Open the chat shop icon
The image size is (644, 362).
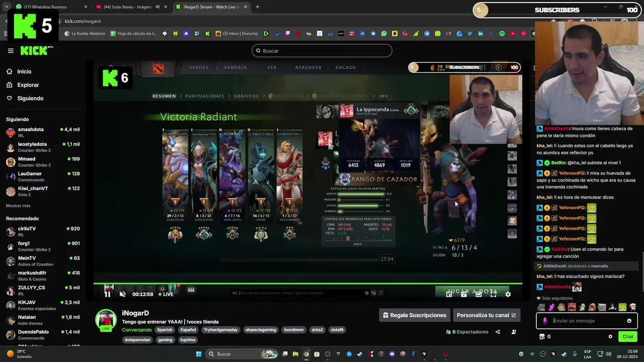tap(542, 337)
